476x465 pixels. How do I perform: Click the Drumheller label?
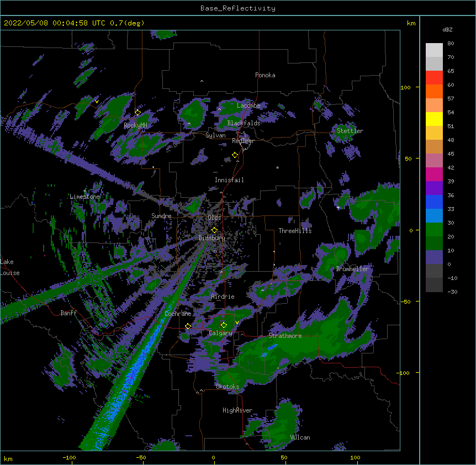(352, 269)
